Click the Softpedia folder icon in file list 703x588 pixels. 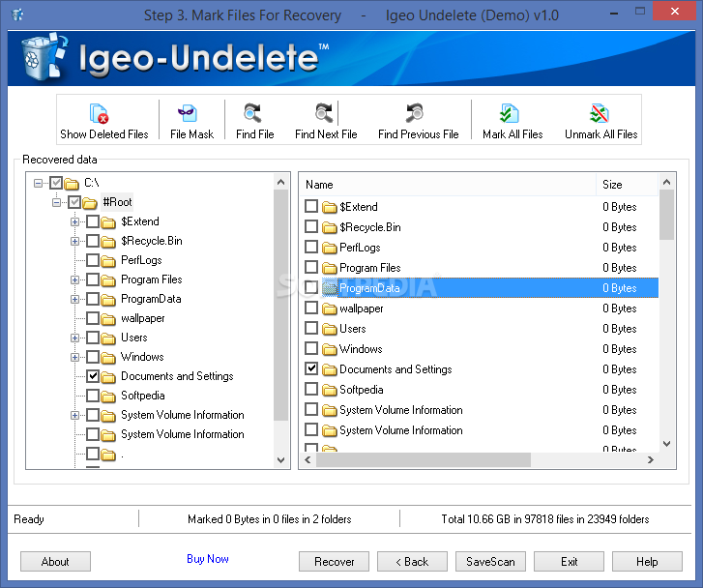[x=330, y=390]
